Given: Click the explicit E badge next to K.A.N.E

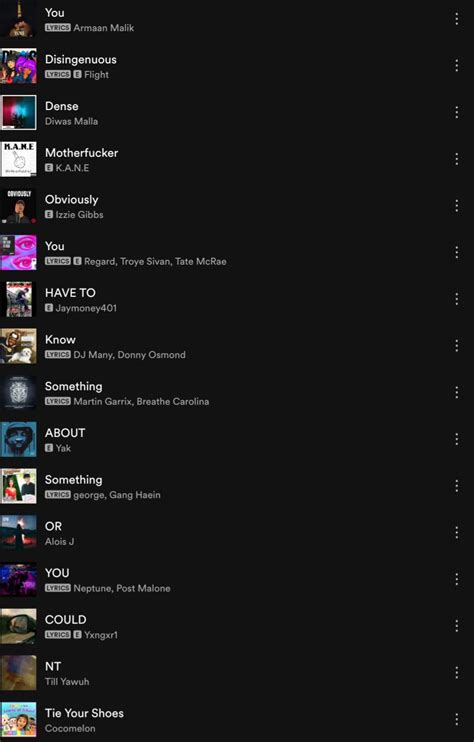Looking at the screenshot, I should tap(49, 168).
